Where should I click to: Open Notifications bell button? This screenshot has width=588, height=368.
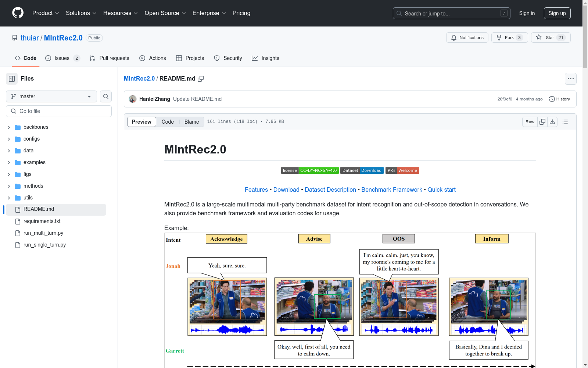tap(467, 38)
